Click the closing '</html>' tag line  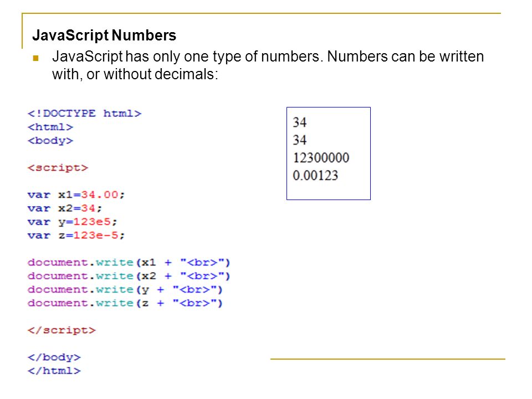click(54, 371)
